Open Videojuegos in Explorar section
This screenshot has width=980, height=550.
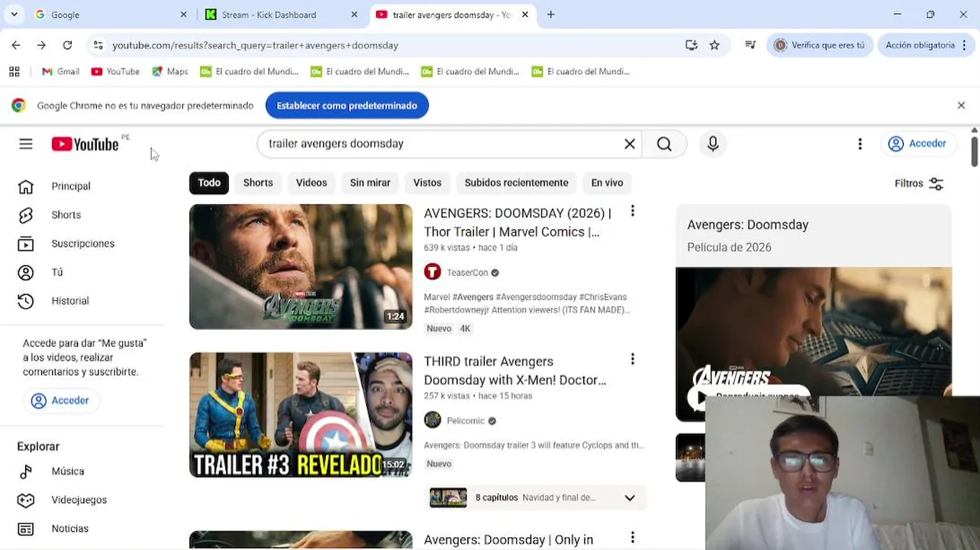[79, 500]
